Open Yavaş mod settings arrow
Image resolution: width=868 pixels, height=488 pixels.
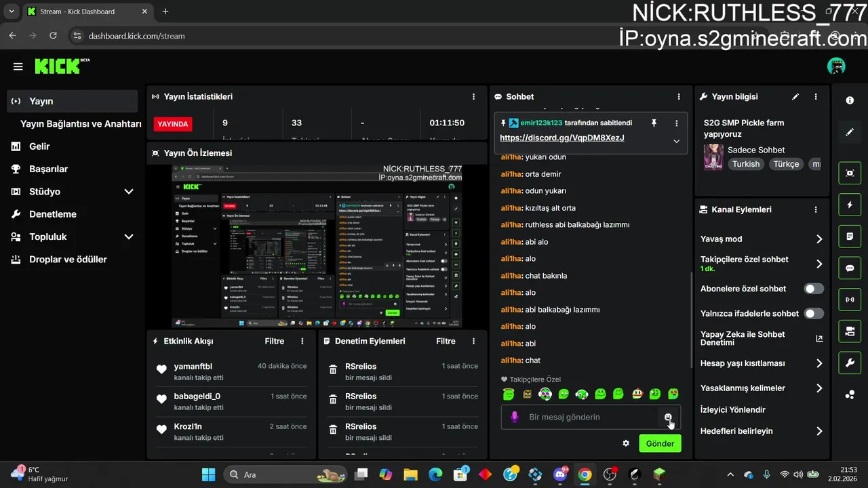point(819,239)
